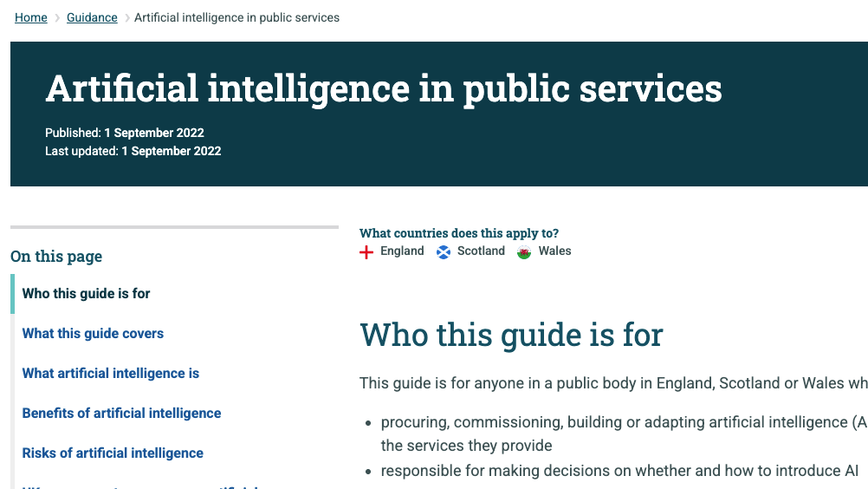Open the Guidance breadcrumb link
Screen dimensions: 868x489
[x=92, y=17]
